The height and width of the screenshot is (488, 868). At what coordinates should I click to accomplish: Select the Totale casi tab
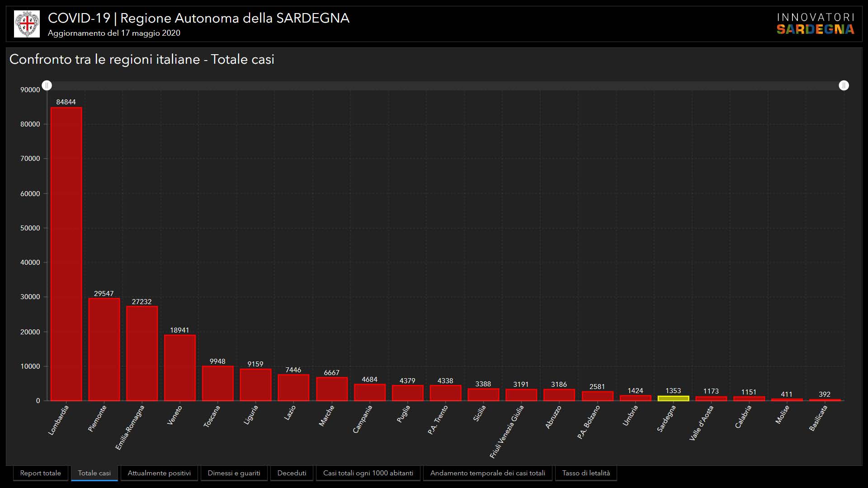coord(94,473)
